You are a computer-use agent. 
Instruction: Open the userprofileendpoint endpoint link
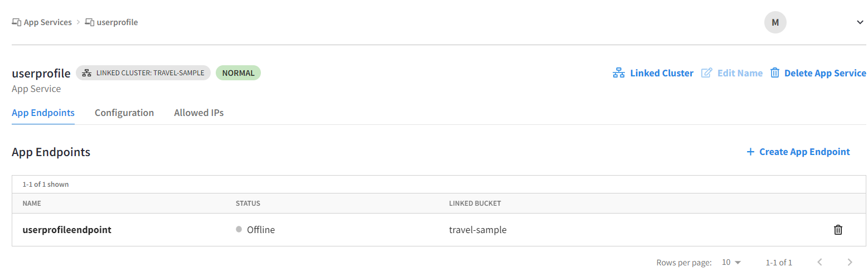click(67, 230)
